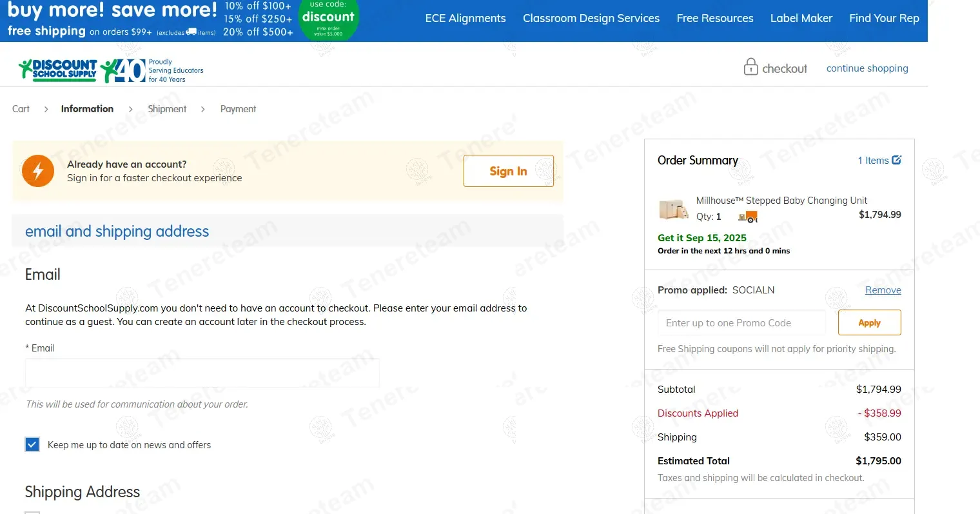Click the orange truck shipping icon
The image size is (980, 514).
tap(748, 217)
